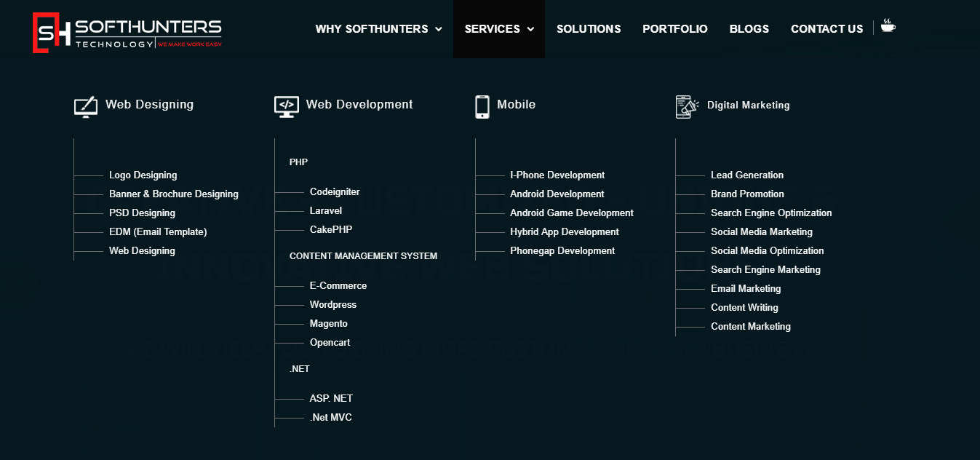
Task: Open Content Marketing link
Action: (751, 327)
